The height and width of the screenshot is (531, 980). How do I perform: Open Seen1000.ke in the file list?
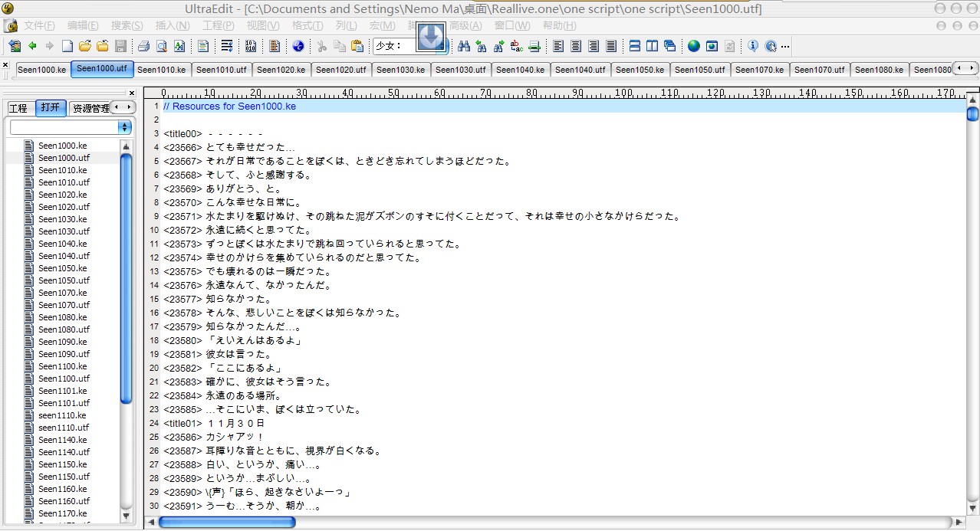63,146
